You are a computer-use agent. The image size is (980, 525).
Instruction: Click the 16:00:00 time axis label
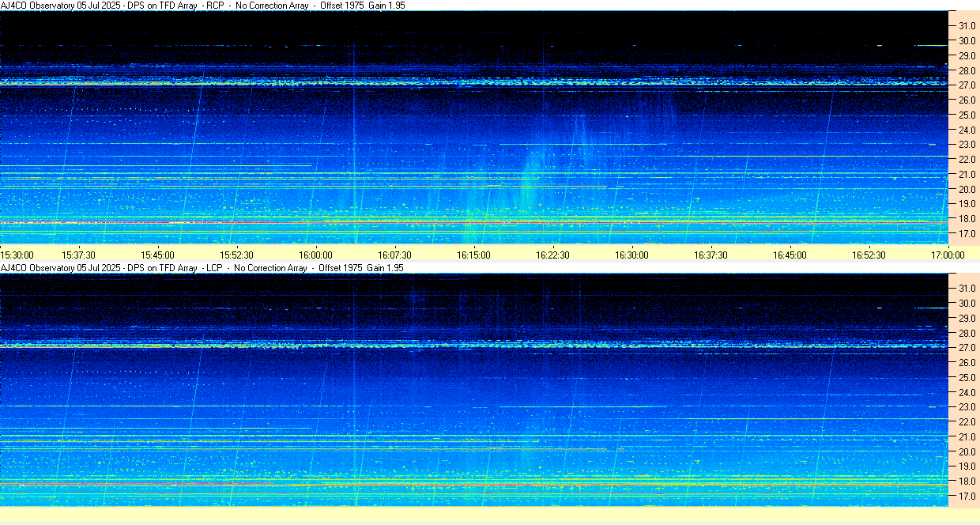315,255
